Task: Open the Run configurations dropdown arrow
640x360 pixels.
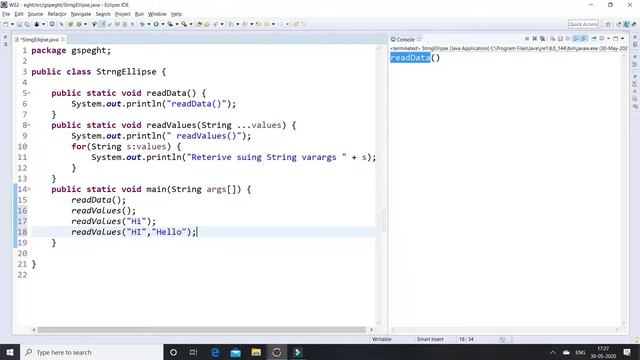Action: (162, 24)
